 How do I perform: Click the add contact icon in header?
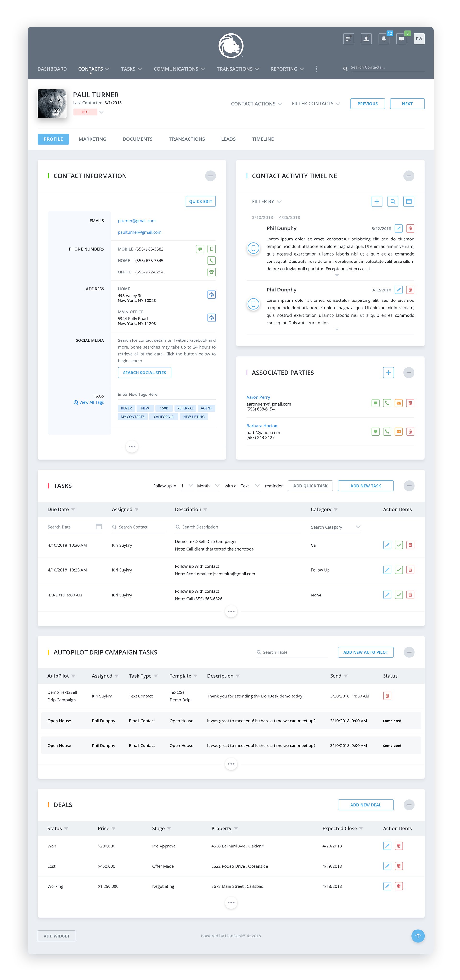coord(366,39)
